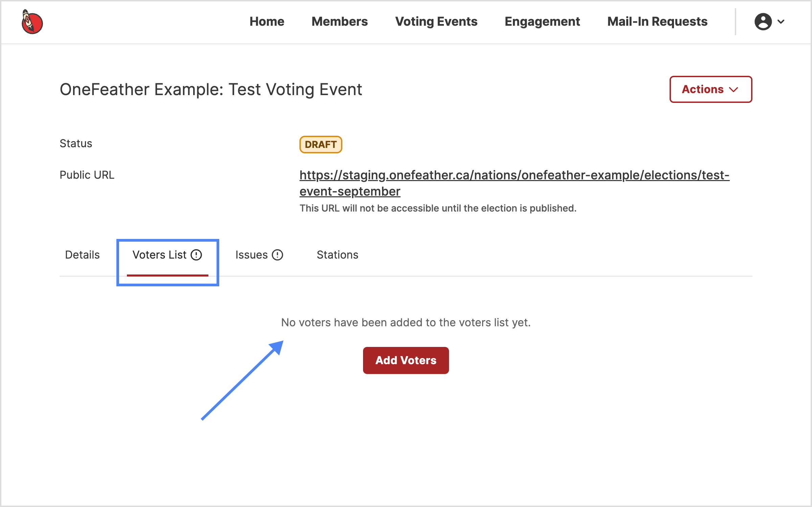812x507 pixels.
Task: Click the 'Status' field label
Action: (76, 144)
